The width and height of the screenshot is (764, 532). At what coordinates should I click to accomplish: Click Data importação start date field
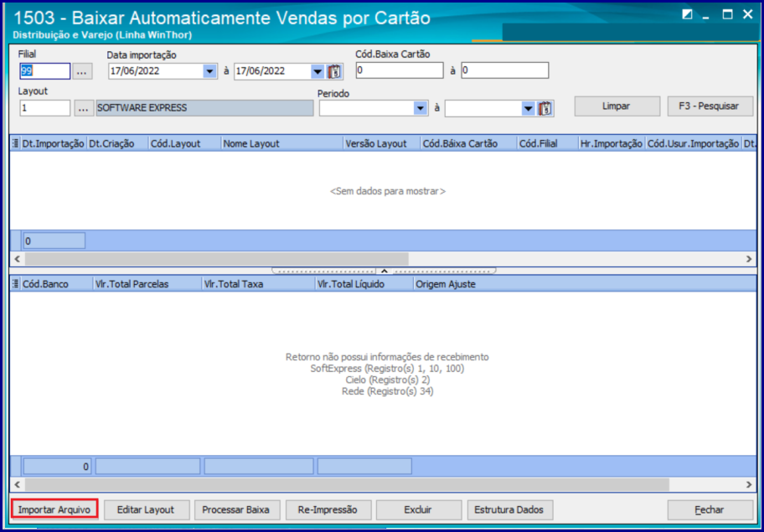pos(156,71)
